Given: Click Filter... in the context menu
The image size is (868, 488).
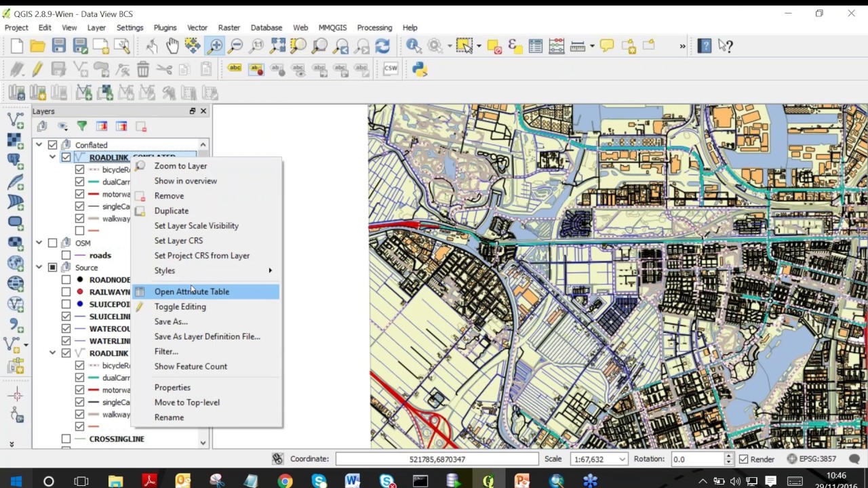Looking at the screenshot, I should [x=206, y=351].
